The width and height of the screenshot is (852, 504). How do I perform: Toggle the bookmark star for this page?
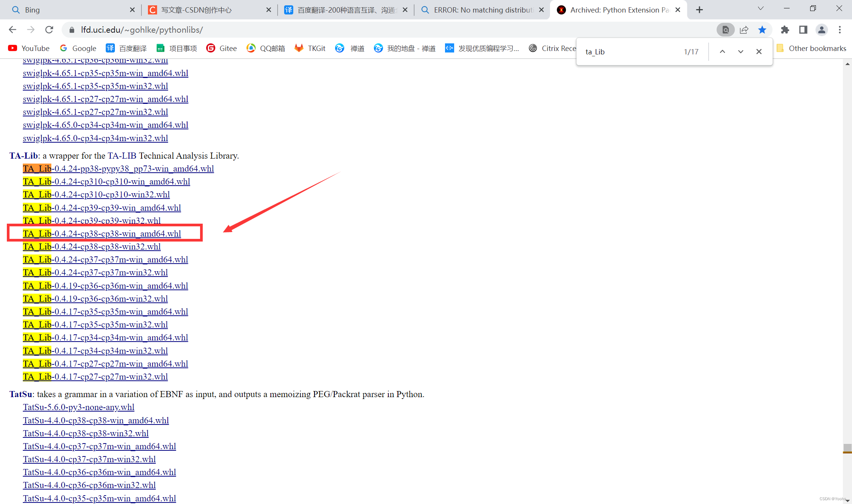(x=762, y=30)
